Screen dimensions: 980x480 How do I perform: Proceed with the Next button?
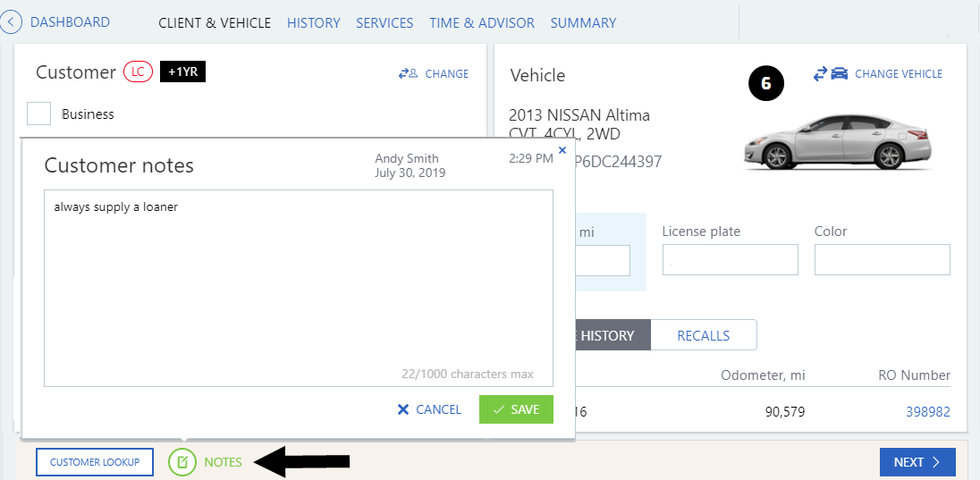pyautogui.click(x=917, y=462)
